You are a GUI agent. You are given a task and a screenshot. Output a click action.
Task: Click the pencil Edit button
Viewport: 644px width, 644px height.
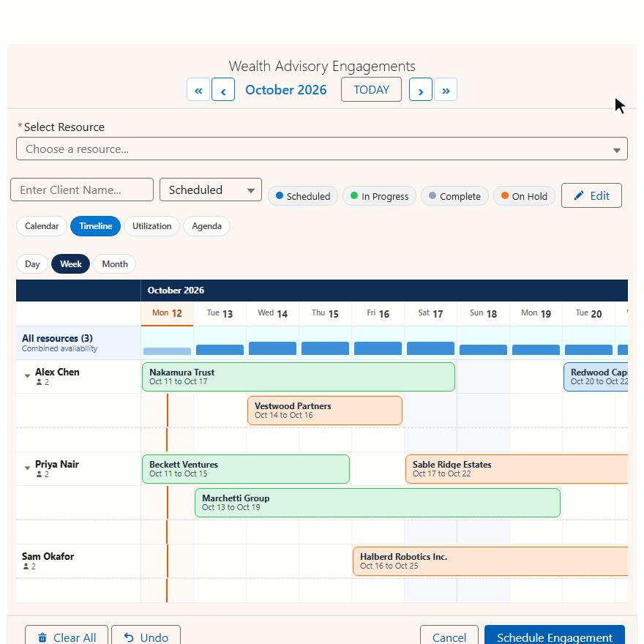591,195
